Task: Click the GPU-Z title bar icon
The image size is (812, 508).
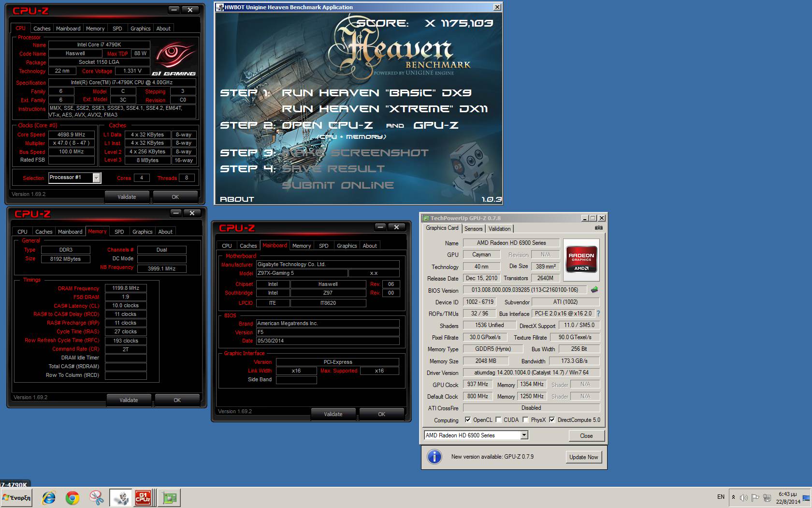Action: point(426,218)
